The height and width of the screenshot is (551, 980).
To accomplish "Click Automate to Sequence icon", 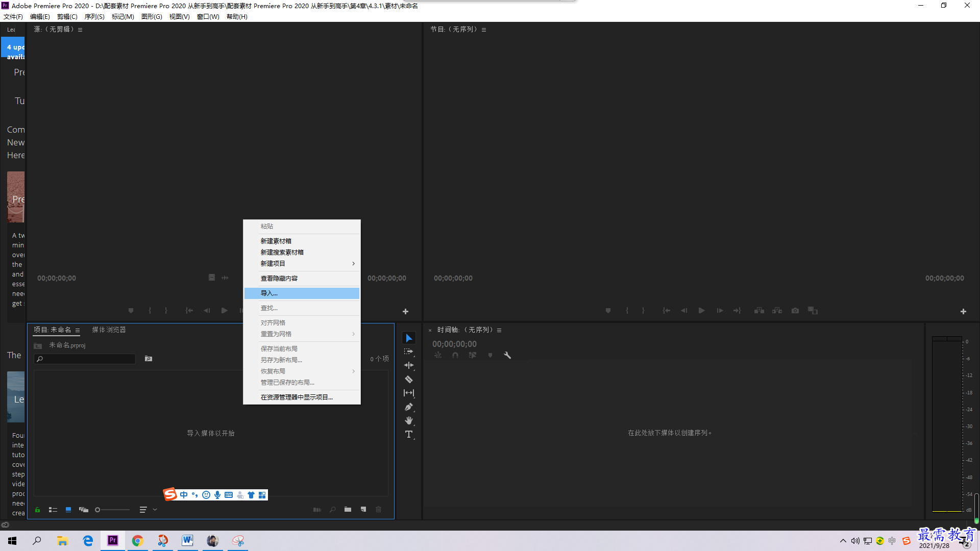I will point(317,509).
